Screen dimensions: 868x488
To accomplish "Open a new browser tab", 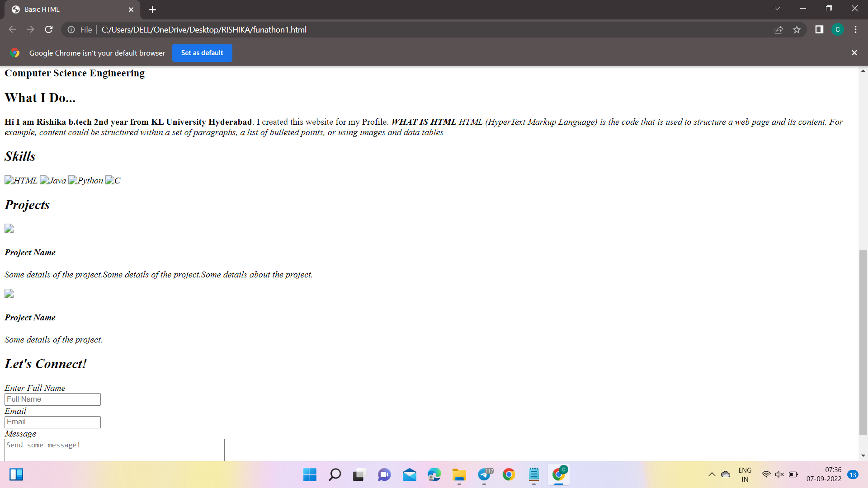I will (x=152, y=9).
